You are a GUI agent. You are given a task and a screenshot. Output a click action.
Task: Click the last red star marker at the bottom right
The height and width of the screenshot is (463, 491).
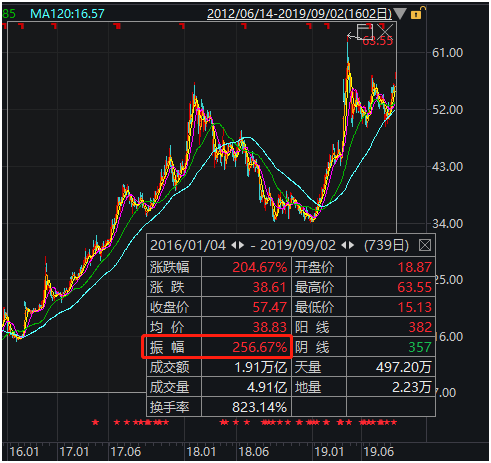tap(394, 422)
